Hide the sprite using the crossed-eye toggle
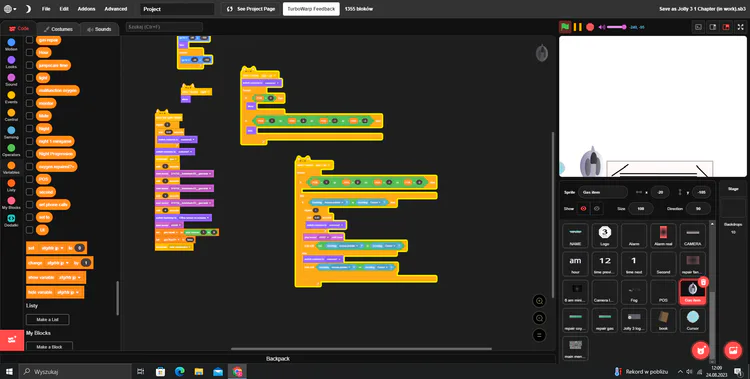This screenshot has width=750, height=379. point(596,209)
